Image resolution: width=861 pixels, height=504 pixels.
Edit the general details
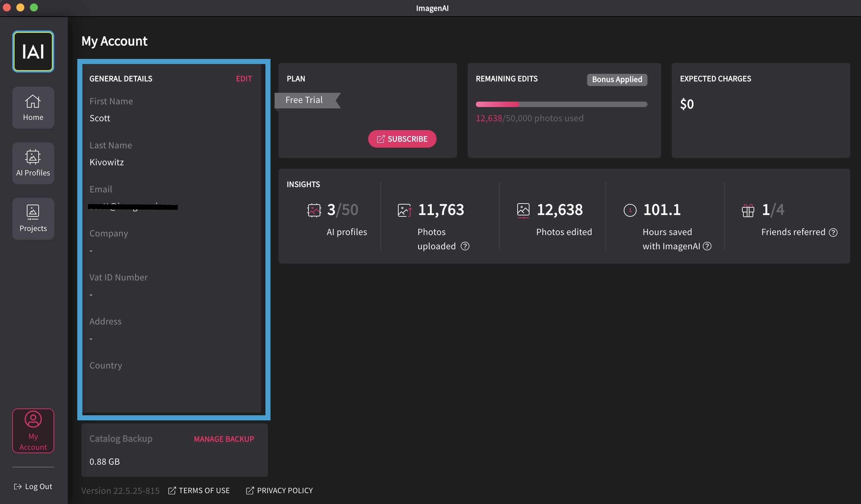[x=244, y=79]
